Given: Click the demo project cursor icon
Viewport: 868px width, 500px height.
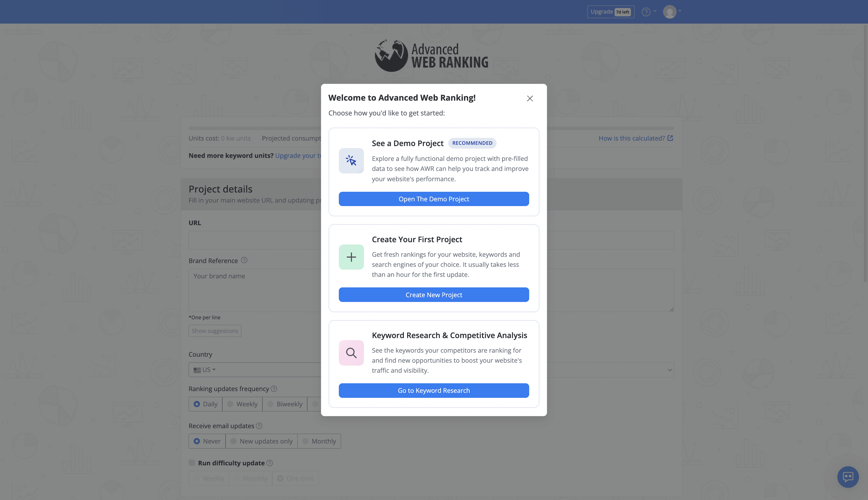Looking at the screenshot, I should (x=351, y=161).
